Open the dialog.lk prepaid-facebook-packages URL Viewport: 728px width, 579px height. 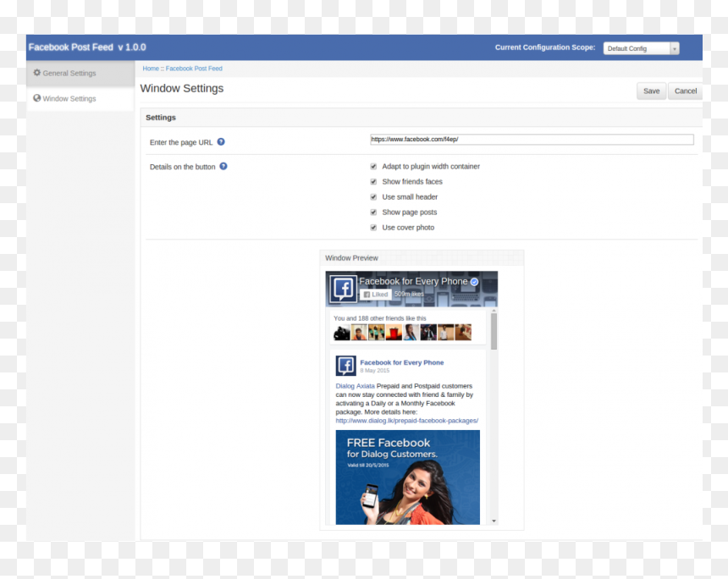(406, 421)
